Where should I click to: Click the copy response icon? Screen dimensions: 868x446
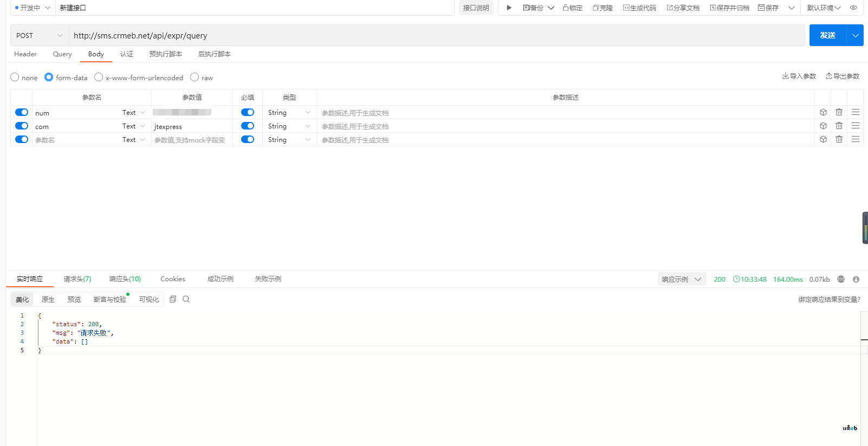173,299
